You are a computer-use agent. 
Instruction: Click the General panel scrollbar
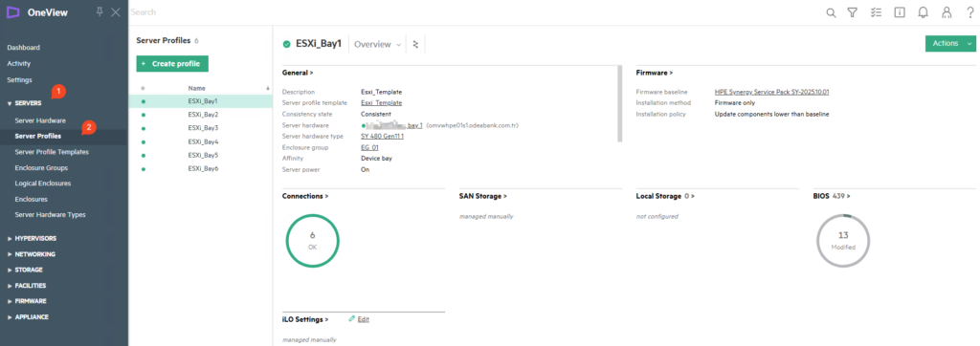[x=619, y=103]
